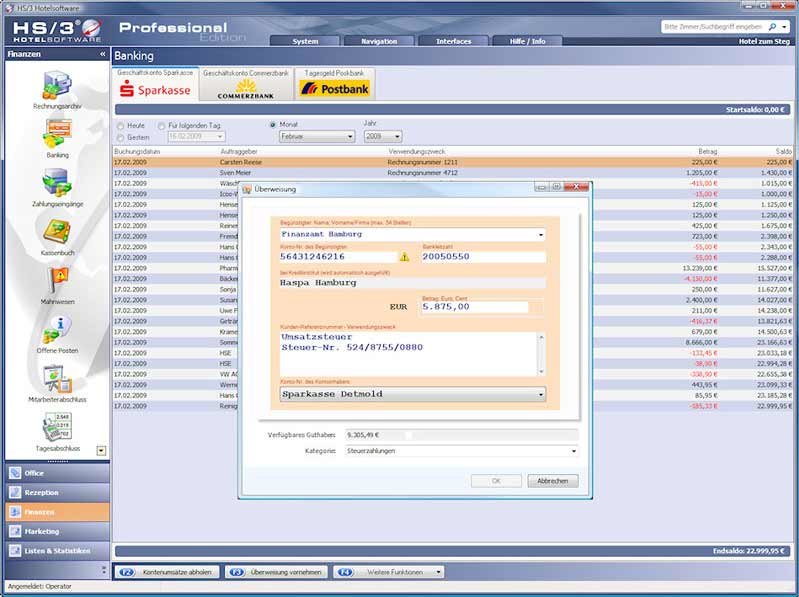The height and width of the screenshot is (597, 799).
Task: Open the Hilfe / Info menu tab
Action: click(x=527, y=41)
